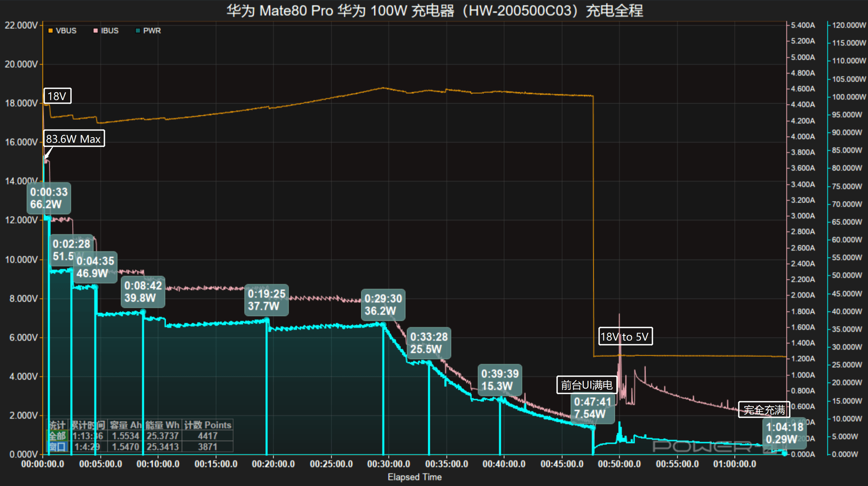Click the orange VBUS legend swatch

tap(51, 30)
